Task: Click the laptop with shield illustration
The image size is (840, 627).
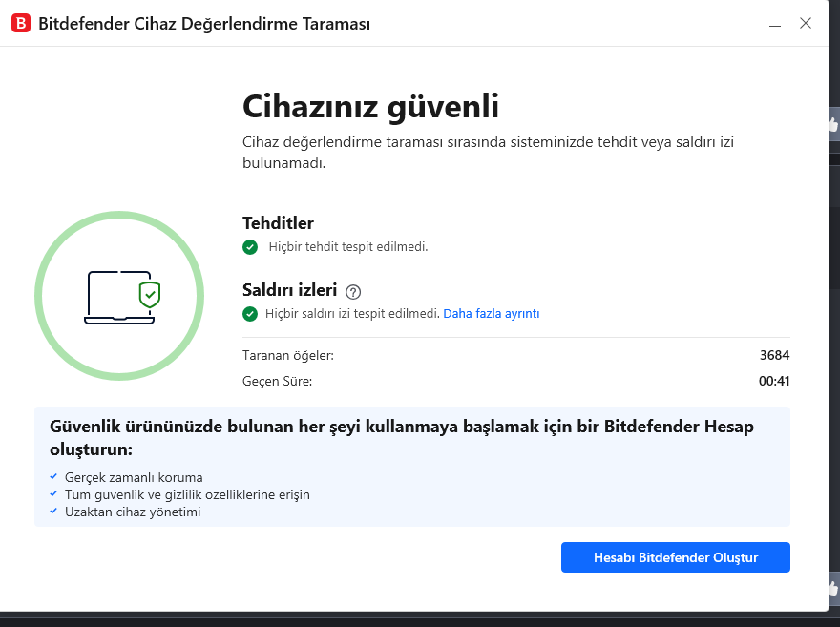Action: click(x=122, y=297)
